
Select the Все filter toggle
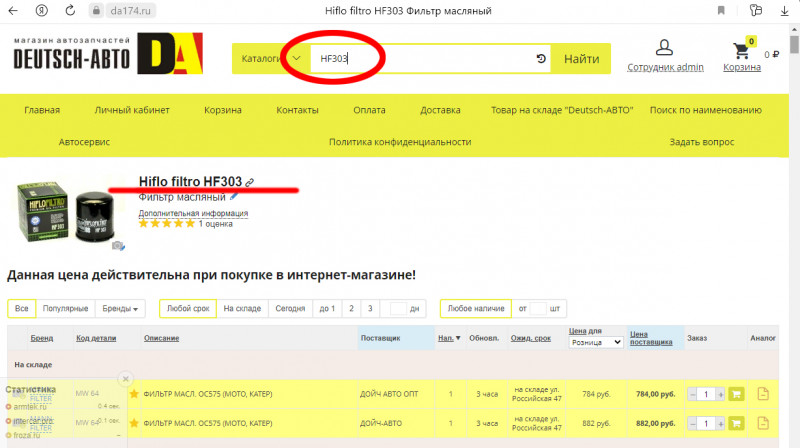point(21,308)
